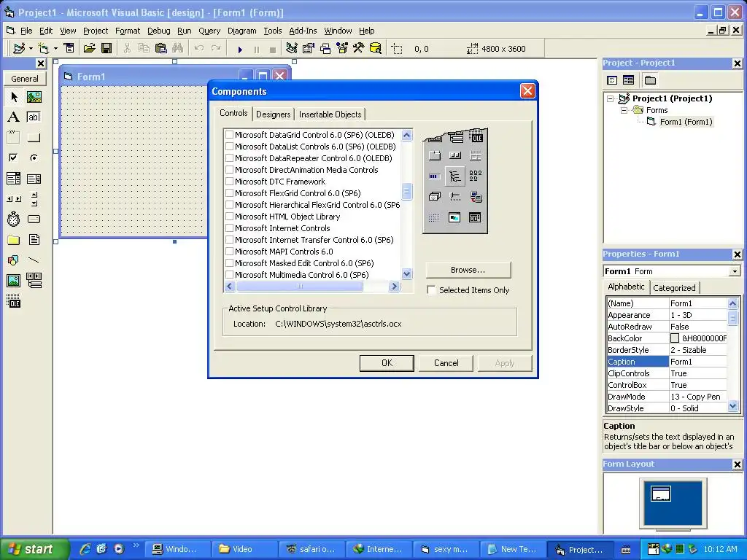Open the Add-Ins menu

coord(303,31)
